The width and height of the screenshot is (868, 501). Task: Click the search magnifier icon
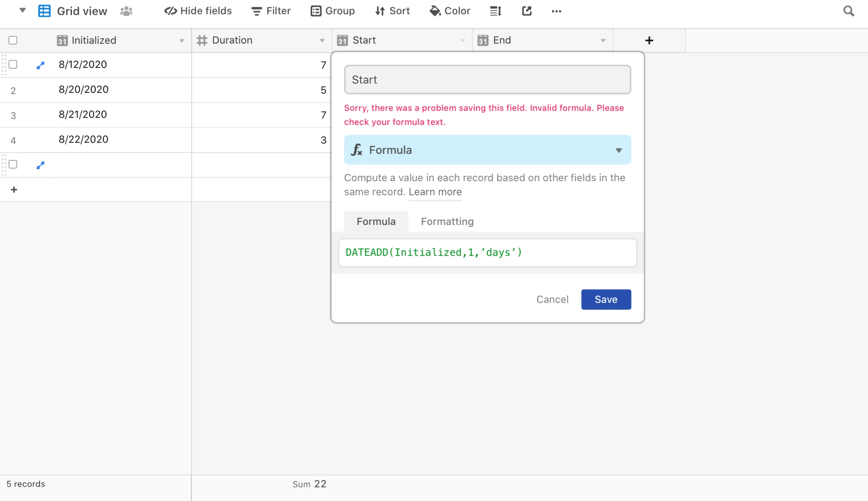pyautogui.click(x=848, y=11)
